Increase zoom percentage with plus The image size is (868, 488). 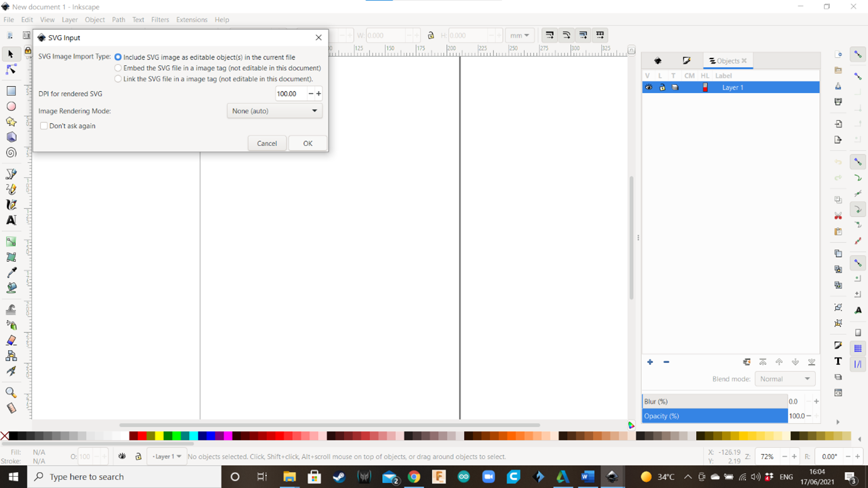[x=794, y=457]
